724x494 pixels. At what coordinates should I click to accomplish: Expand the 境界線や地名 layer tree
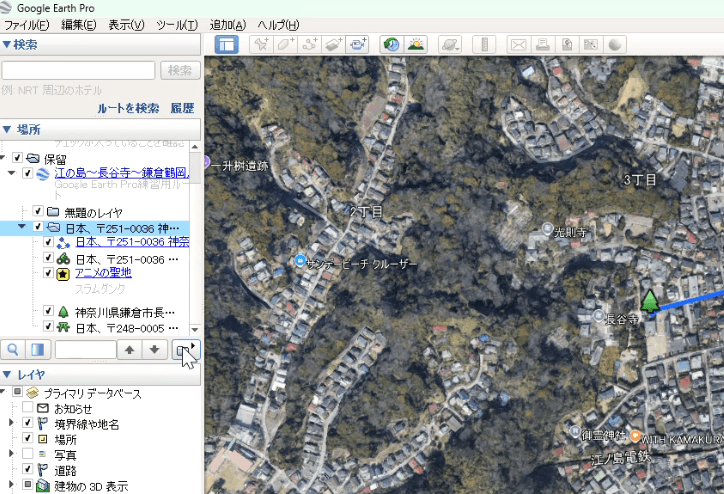pos(11,424)
